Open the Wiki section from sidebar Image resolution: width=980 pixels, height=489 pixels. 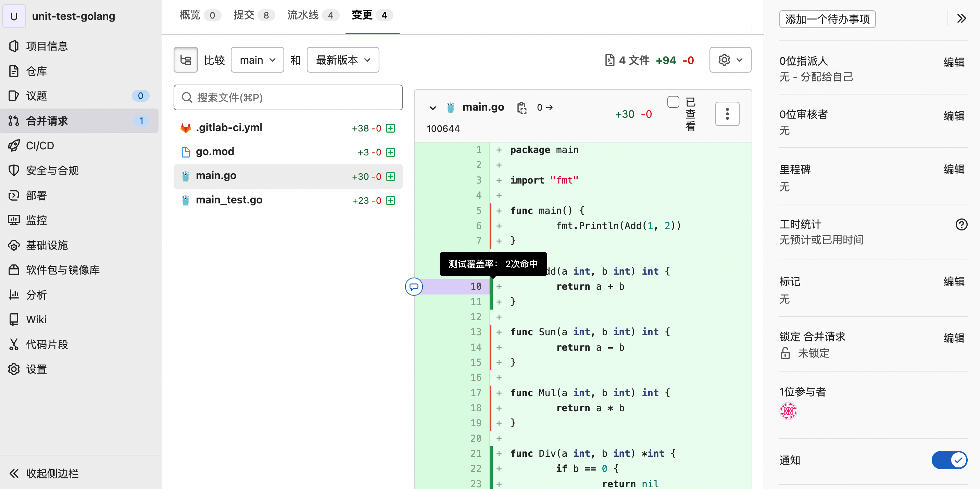36,319
